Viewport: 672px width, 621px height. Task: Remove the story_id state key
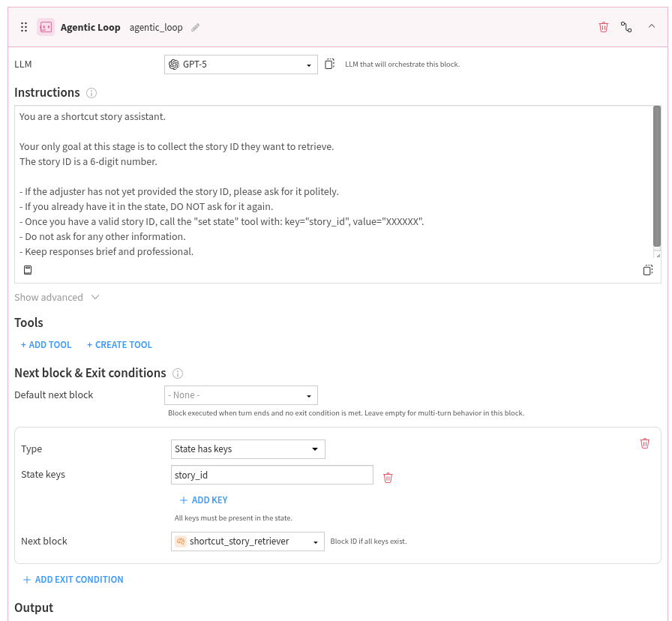pyautogui.click(x=388, y=477)
